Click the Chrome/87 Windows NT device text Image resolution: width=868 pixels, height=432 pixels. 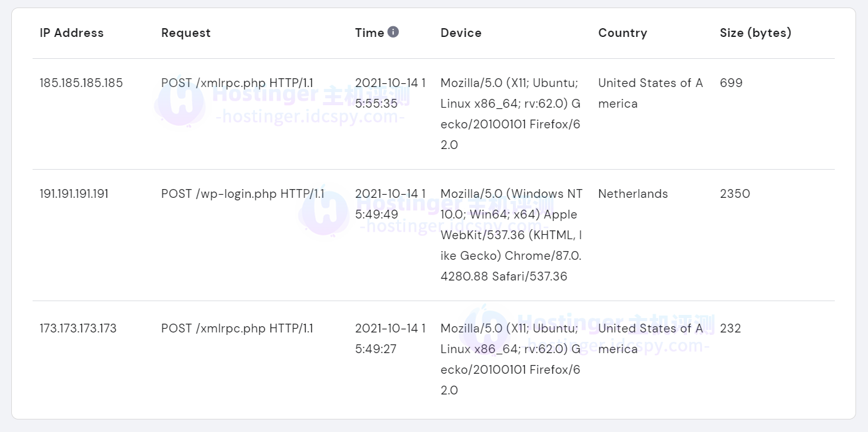pyautogui.click(x=511, y=235)
